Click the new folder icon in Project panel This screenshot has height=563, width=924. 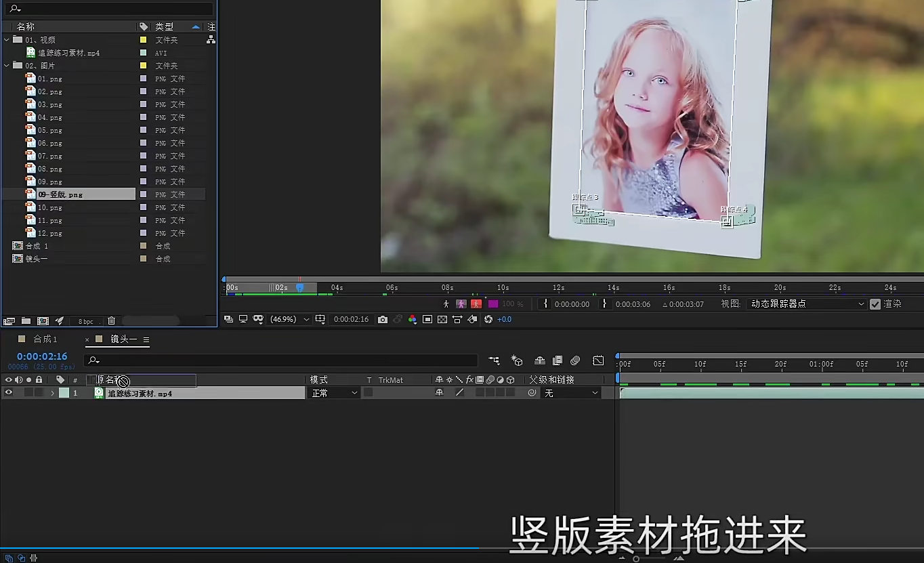point(26,321)
